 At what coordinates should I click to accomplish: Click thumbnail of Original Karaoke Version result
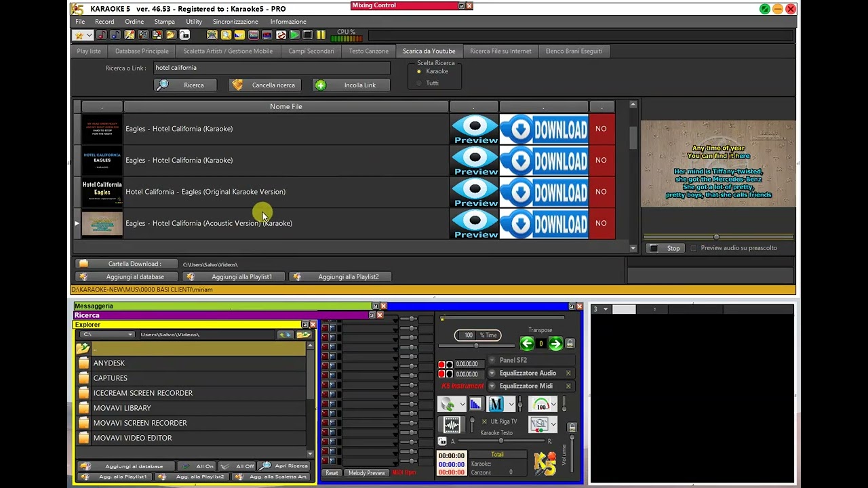click(x=102, y=192)
